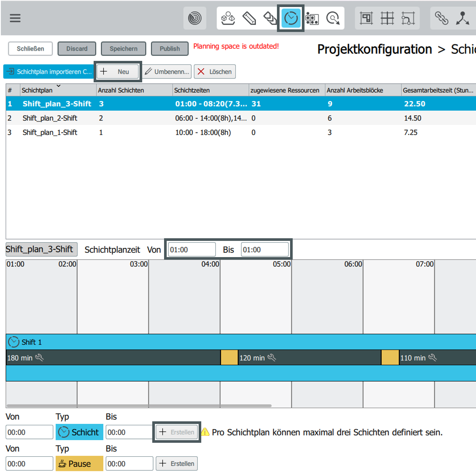
Task: Select the 180 min work block
Action: 113,357
